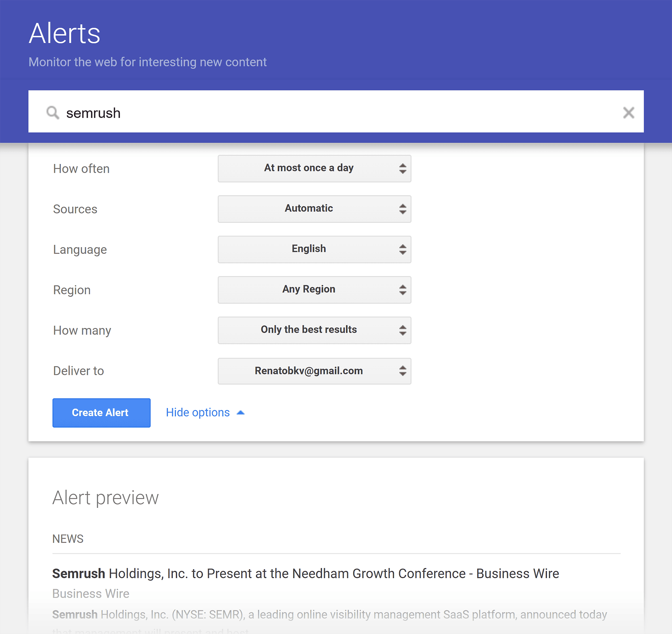Click the semrush search input field

[336, 111]
